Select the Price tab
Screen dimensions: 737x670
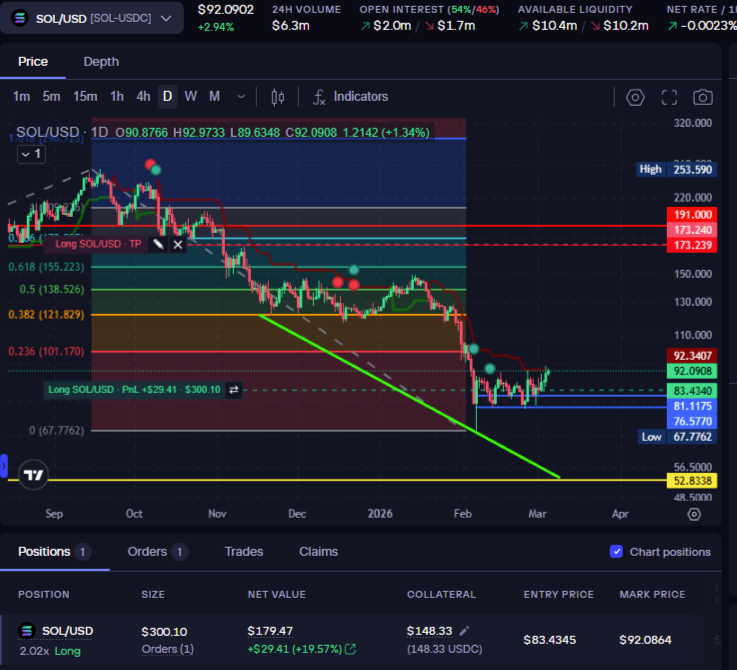point(33,62)
